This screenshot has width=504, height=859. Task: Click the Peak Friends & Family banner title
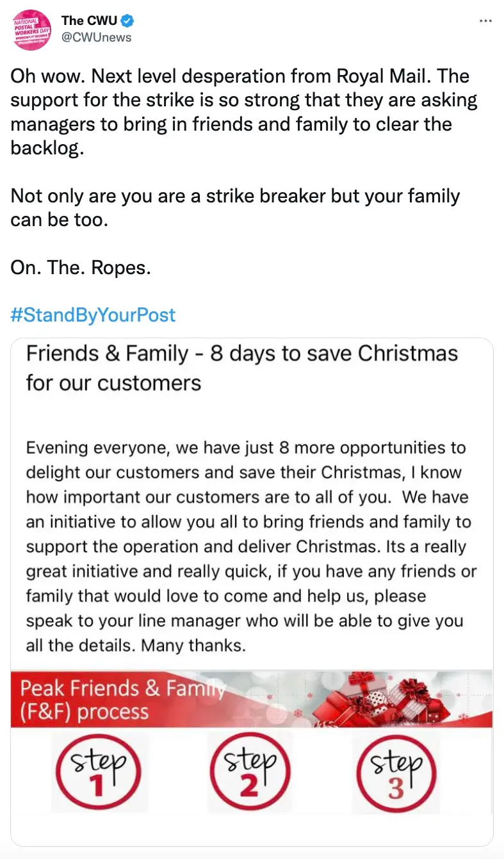click(x=123, y=689)
